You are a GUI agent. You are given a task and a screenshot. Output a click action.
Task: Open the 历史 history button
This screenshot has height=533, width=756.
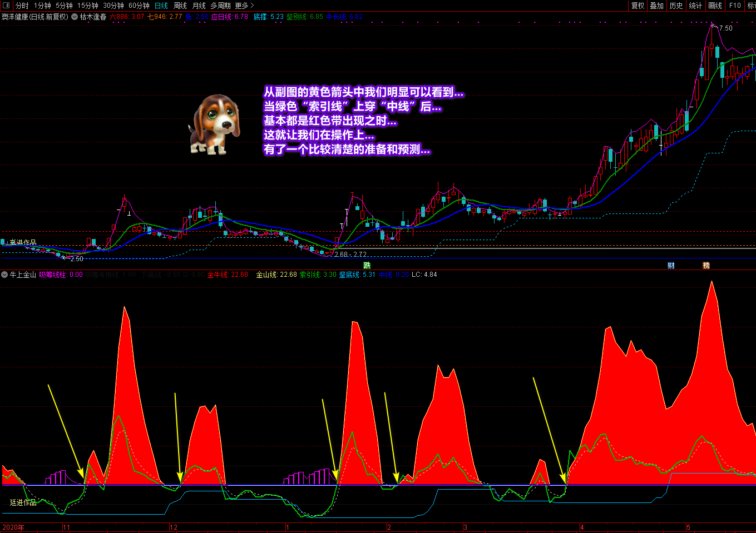(x=676, y=6)
